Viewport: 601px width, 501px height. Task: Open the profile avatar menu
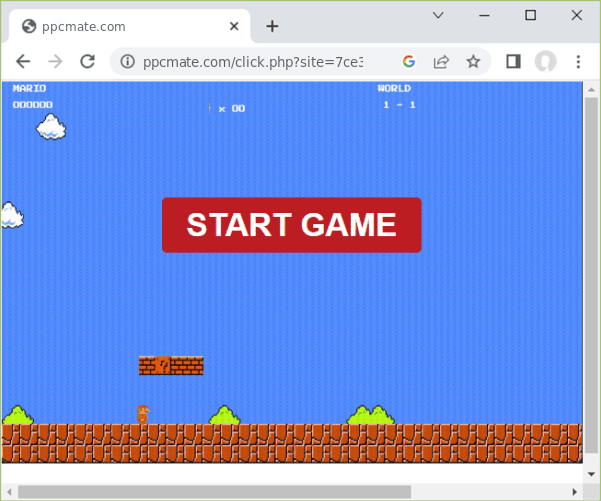point(545,61)
